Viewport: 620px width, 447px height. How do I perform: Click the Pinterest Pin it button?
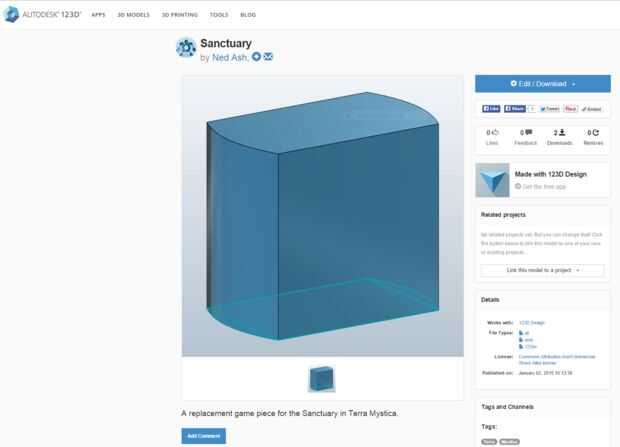click(x=571, y=109)
